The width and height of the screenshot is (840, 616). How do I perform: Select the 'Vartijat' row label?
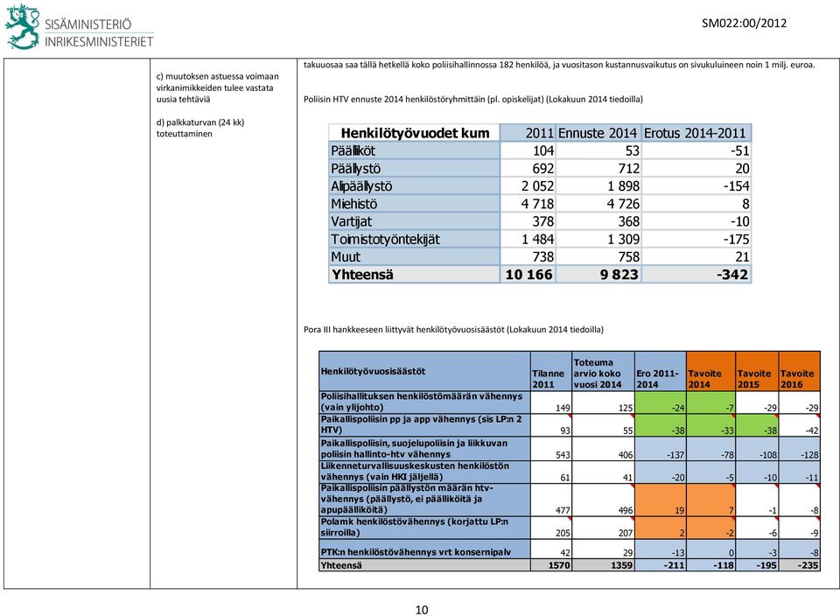(x=351, y=221)
